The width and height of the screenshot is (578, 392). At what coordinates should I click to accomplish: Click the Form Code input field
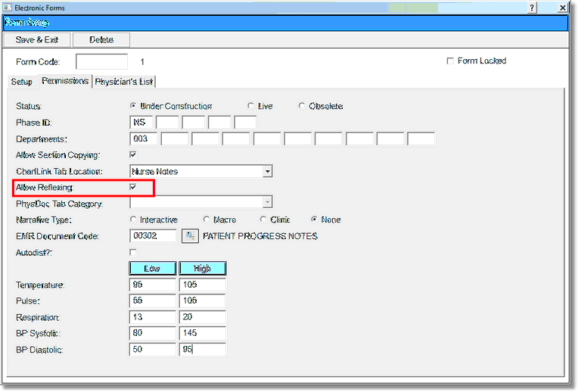[101, 61]
